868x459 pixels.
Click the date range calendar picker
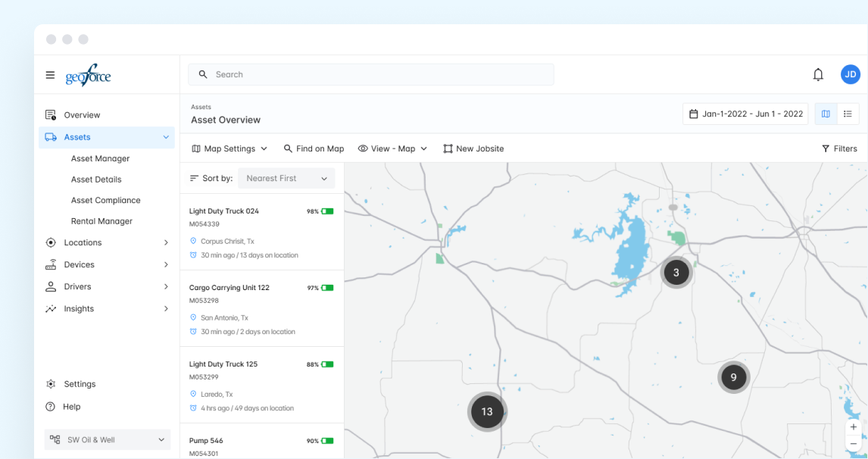[745, 114]
